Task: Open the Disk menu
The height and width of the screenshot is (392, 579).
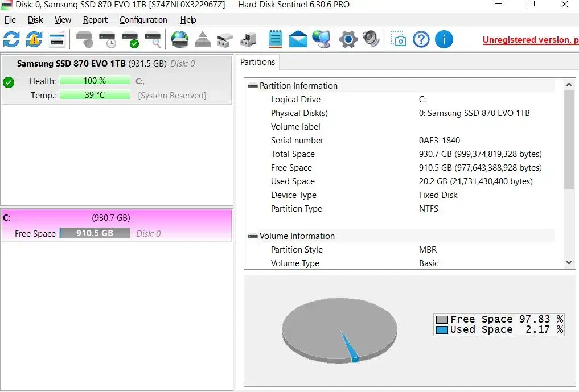Action: click(35, 20)
